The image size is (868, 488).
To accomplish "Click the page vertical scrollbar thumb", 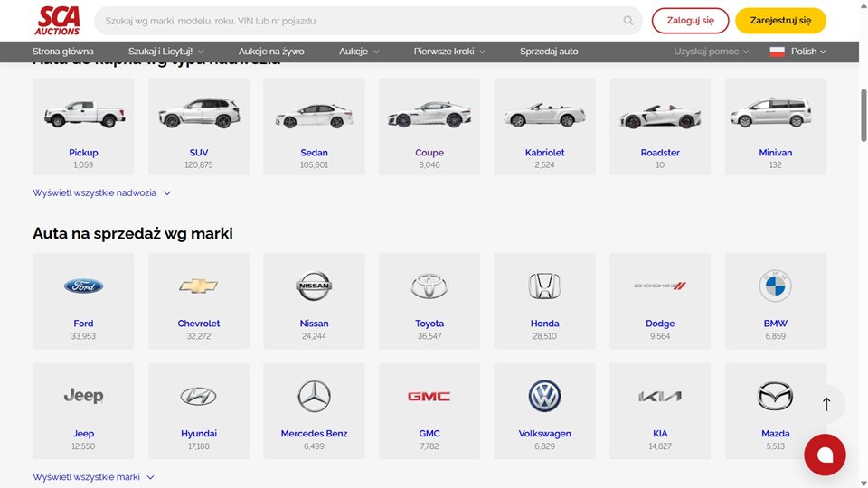I will click(863, 115).
